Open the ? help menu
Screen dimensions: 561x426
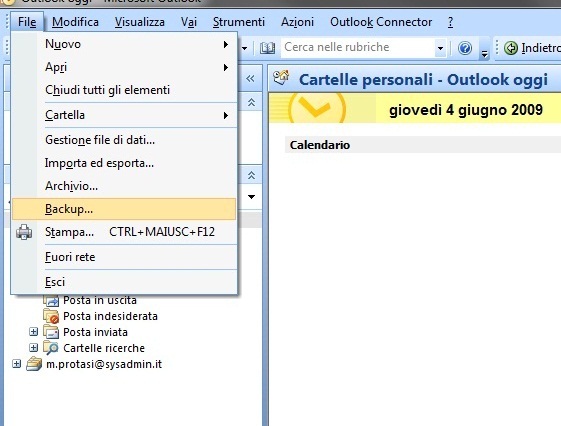click(x=450, y=22)
